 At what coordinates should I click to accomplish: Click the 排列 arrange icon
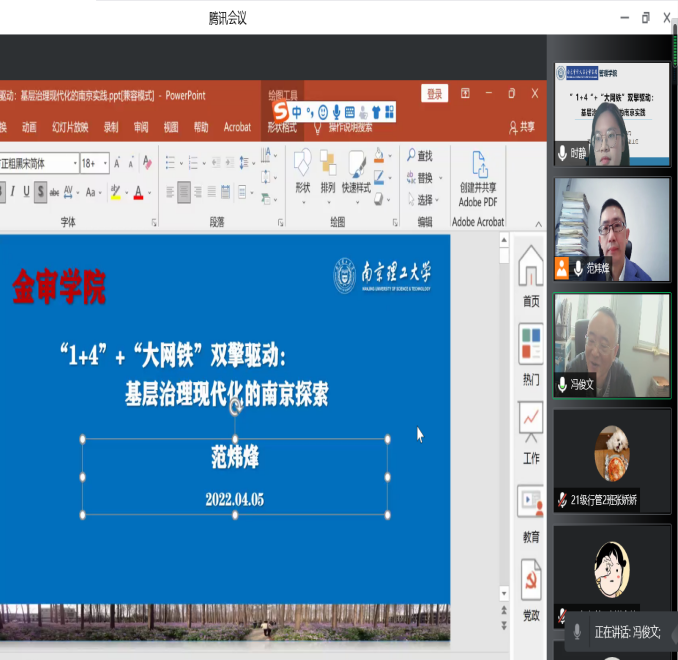click(328, 170)
